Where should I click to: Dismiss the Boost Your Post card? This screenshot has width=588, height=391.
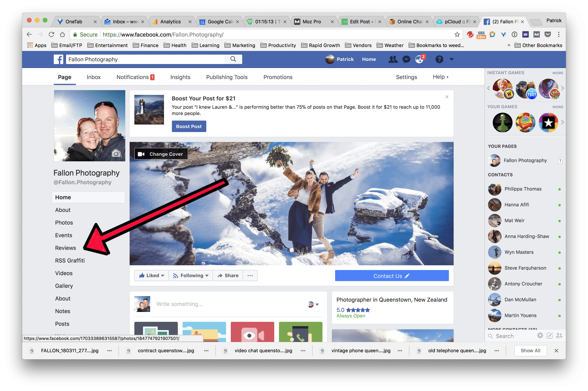[x=447, y=97]
